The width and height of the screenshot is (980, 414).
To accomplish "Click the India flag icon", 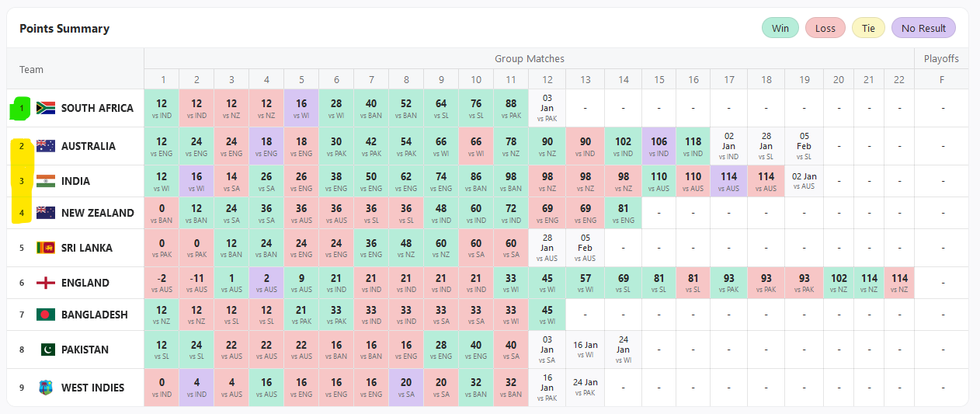I will 46,181.
